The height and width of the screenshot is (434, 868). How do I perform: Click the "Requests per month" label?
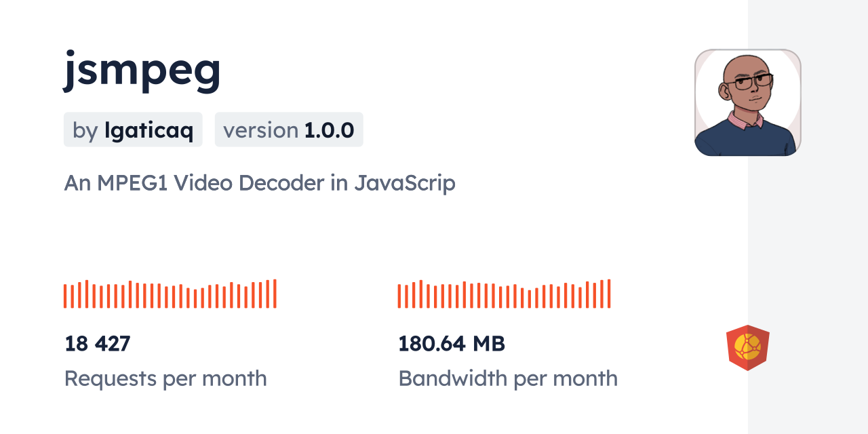(165, 378)
